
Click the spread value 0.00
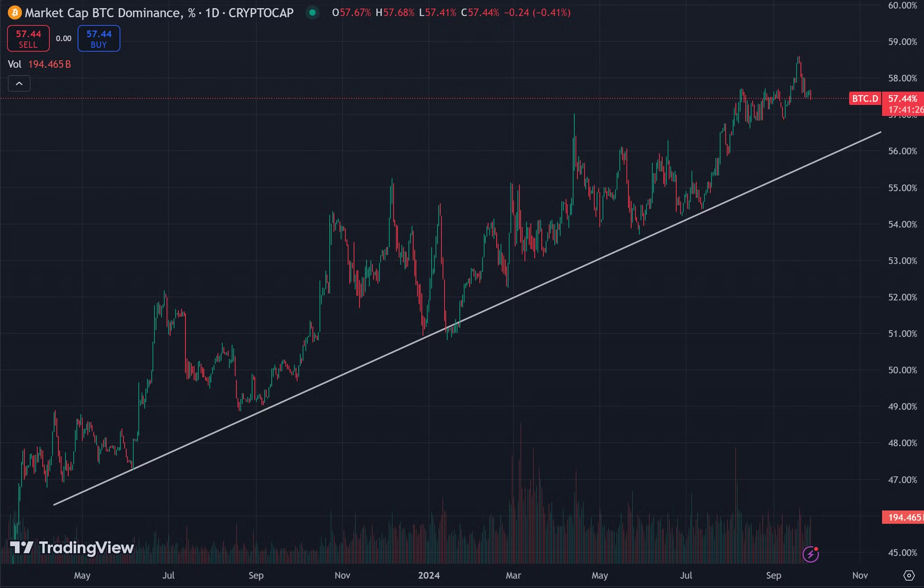coord(64,39)
